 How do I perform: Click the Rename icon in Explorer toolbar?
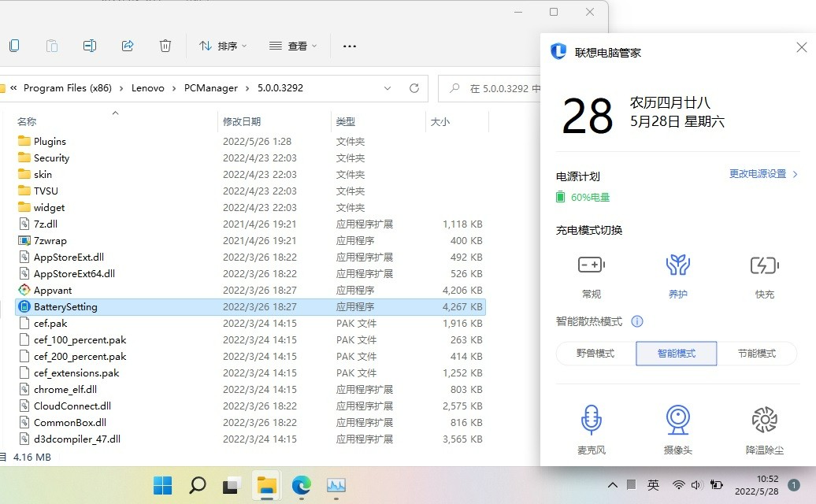click(90, 46)
